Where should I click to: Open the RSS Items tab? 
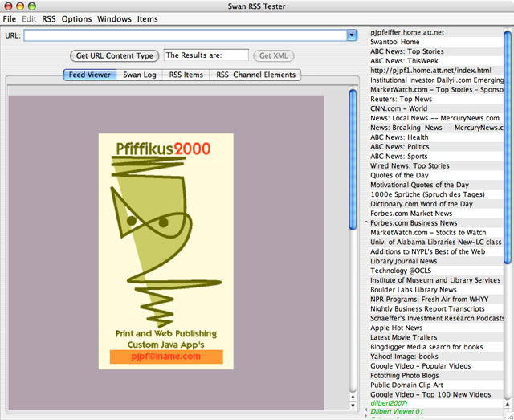[186, 75]
